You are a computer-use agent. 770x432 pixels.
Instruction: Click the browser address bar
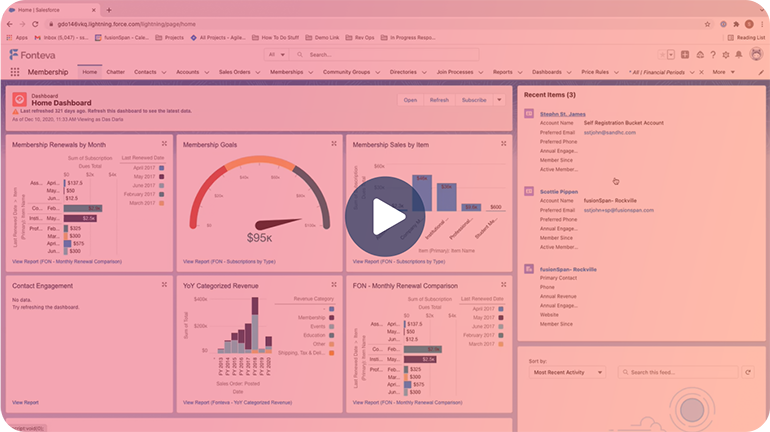(x=373, y=24)
